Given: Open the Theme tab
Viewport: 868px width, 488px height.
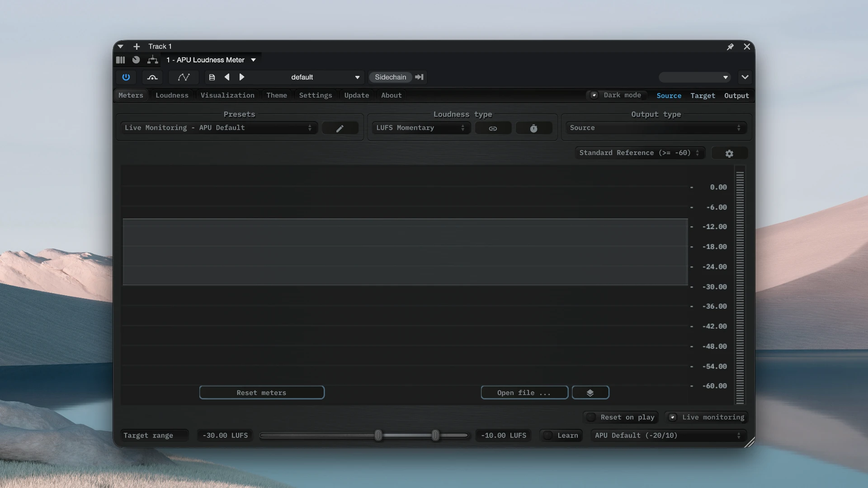Looking at the screenshot, I should click(277, 95).
